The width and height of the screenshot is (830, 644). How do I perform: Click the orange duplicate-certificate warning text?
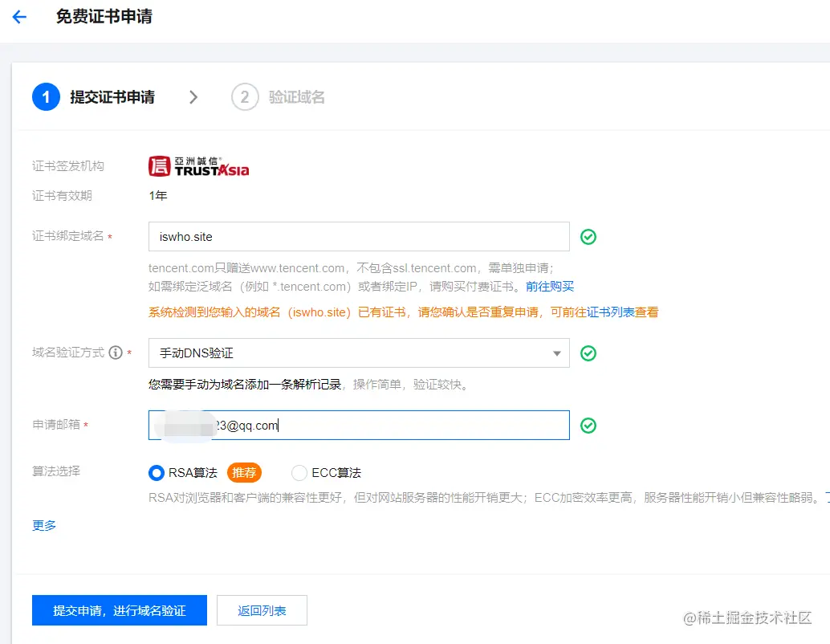click(x=403, y=312)
